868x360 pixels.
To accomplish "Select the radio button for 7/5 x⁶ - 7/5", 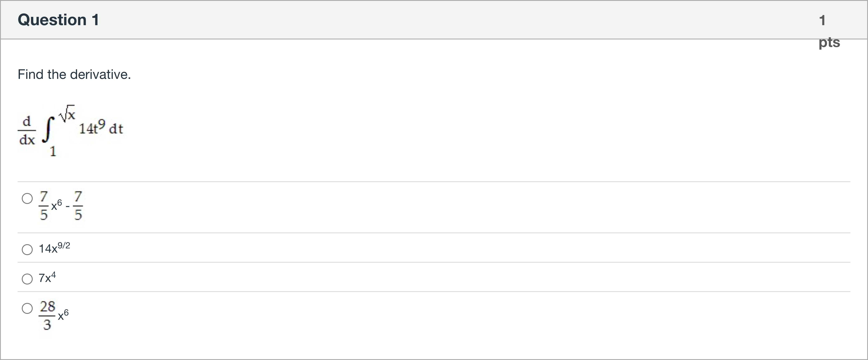I will point(27,198).
